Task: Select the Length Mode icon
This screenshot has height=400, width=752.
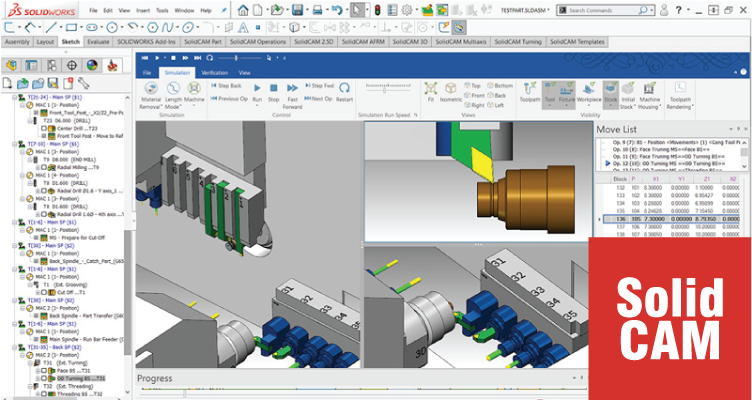Action: (174, 90)
